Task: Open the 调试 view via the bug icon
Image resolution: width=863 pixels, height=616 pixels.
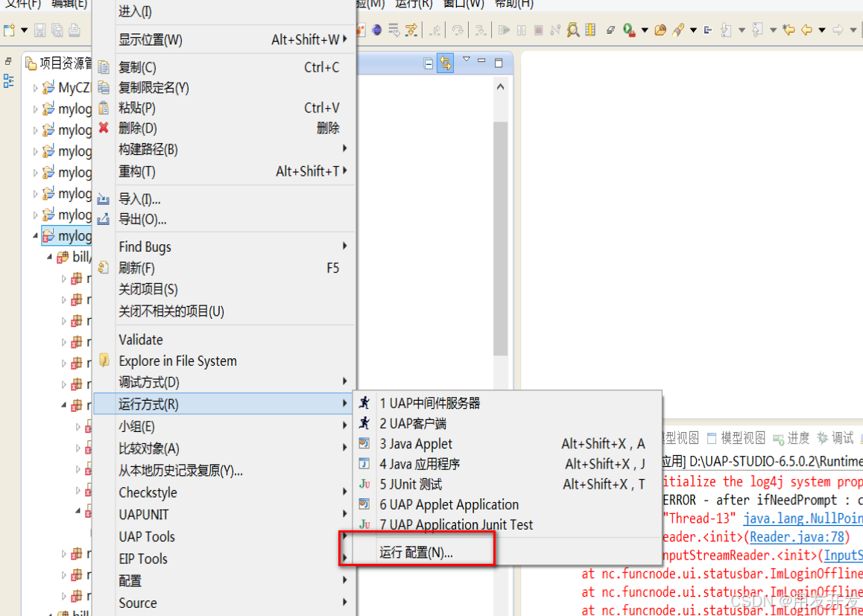Action: [824, 438]
